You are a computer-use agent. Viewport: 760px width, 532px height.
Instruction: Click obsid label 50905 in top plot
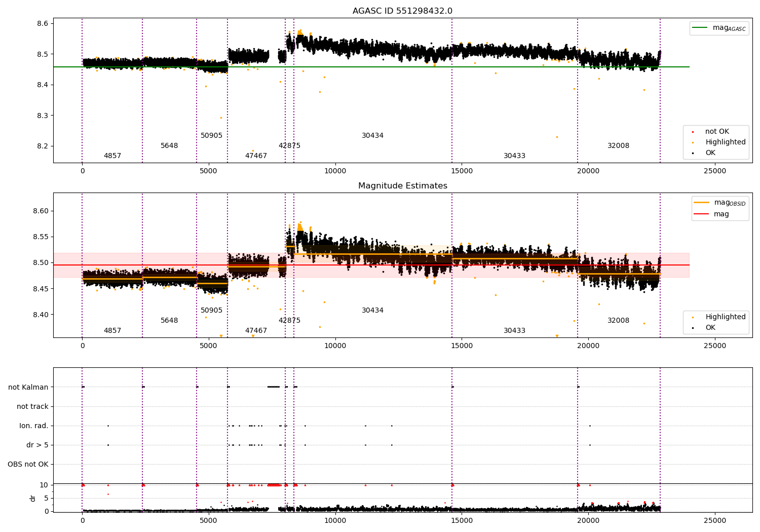[211, 136]
